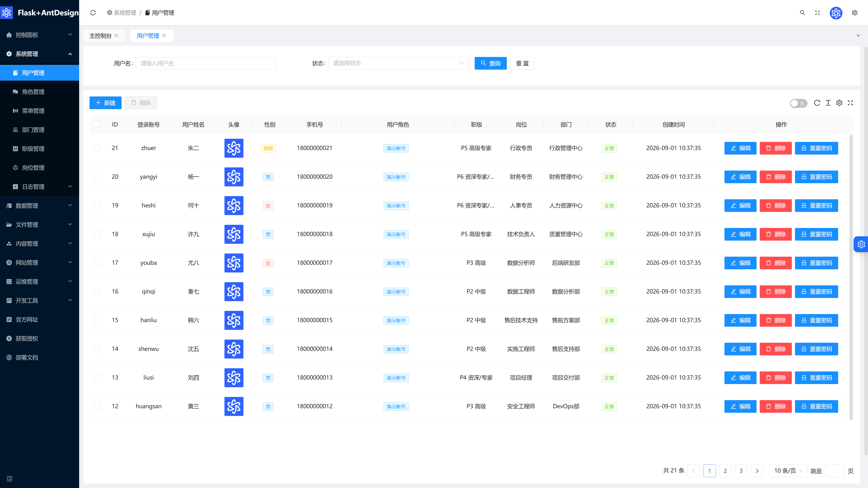This screenshot has width=868, height=488.
Task: Click the page reload icon in header
Action: 93,13
